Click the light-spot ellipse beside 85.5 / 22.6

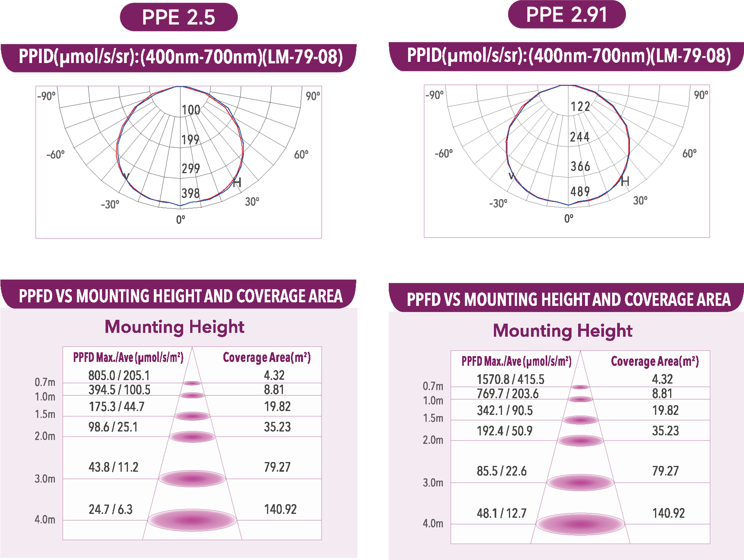580,482
